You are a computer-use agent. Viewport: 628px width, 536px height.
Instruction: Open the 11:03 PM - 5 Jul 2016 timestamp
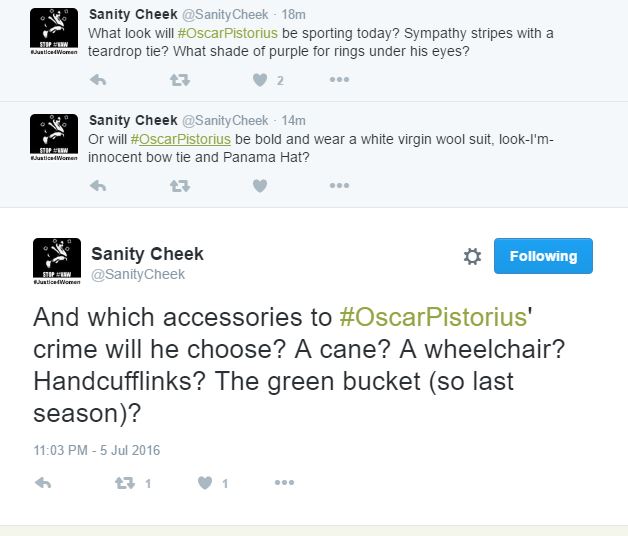[x=96, y=450]
